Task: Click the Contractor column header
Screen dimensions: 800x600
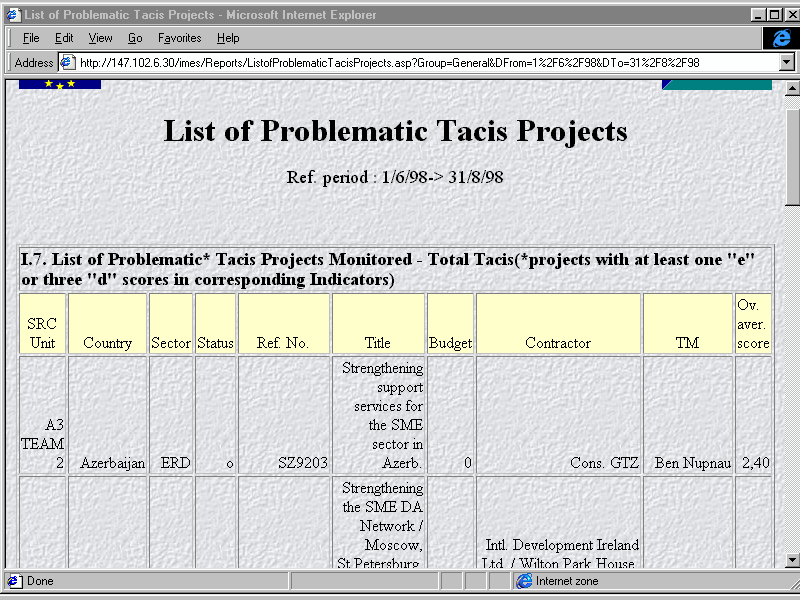Action: (558, 343)
